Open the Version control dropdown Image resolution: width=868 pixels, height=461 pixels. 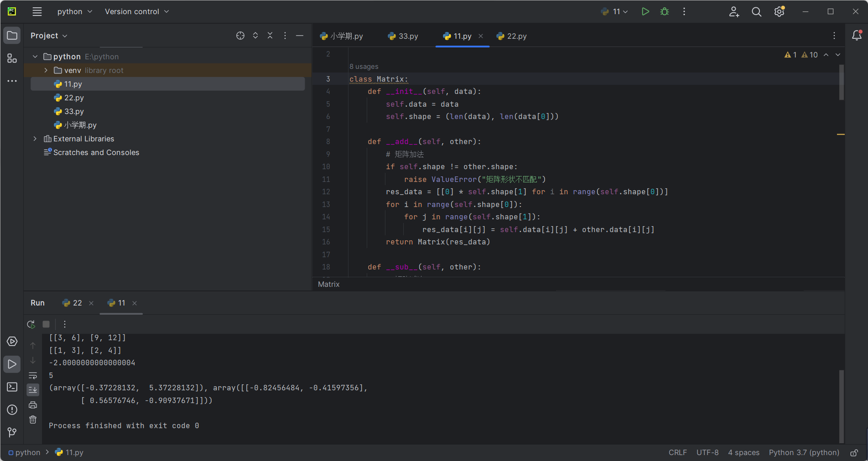click(x=136, y=12)
